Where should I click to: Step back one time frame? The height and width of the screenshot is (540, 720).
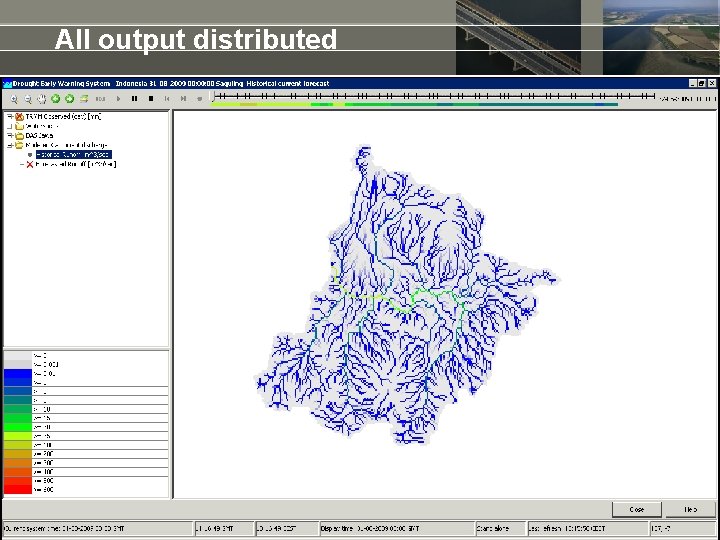point(167,98)
